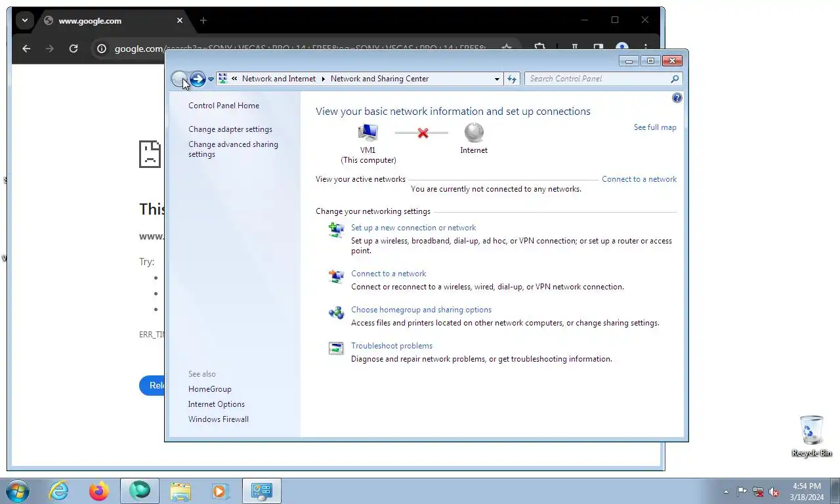This screenshot has width=840, height=504.
Task: Open a new Chrome tab
Action: (x=203, y=20)
